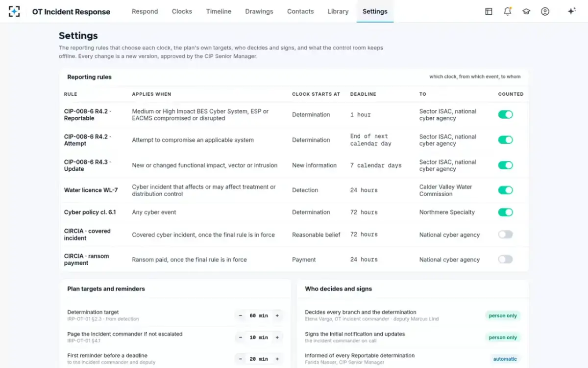588x368 pixels.
Task: Click the 'automatic' badge for Reportable determination
Action: (505, 359)
